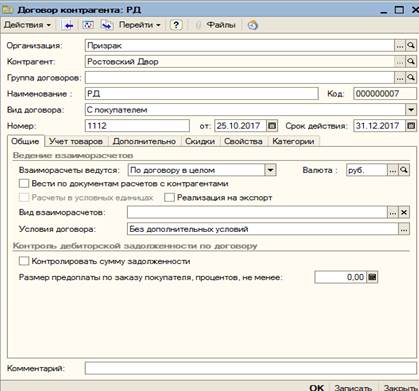Switch to the Свойства tab
The height and width of the screenshot is (391, 419).
(243, 141)
